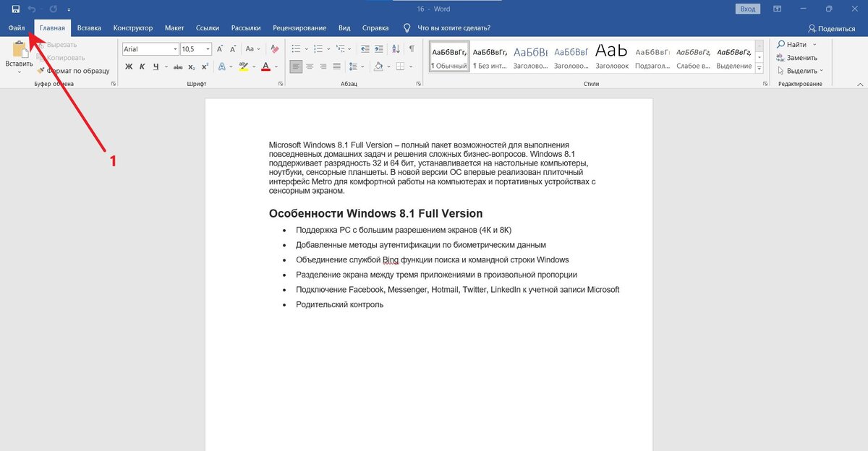Viewport: 868px width, 451px height.
Task: Open the Aa change case dropdown
Action: pyautogui.click(x=252, y=49)
